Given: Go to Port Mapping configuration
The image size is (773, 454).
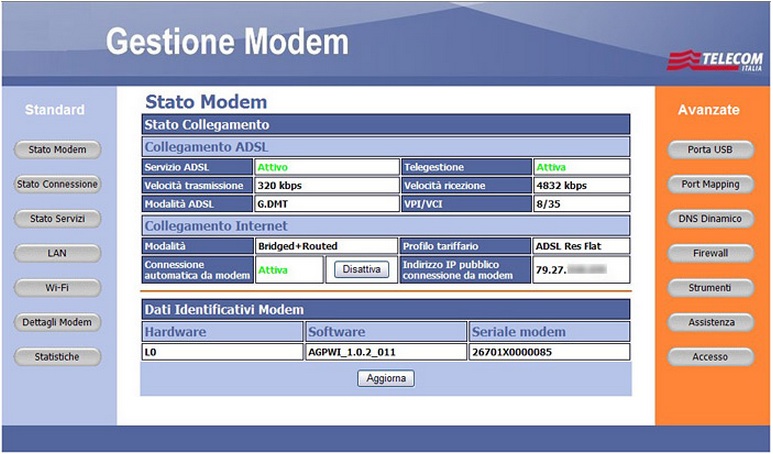Looking at the screenshot, I should pyautogui.click(x=710, y=184).
